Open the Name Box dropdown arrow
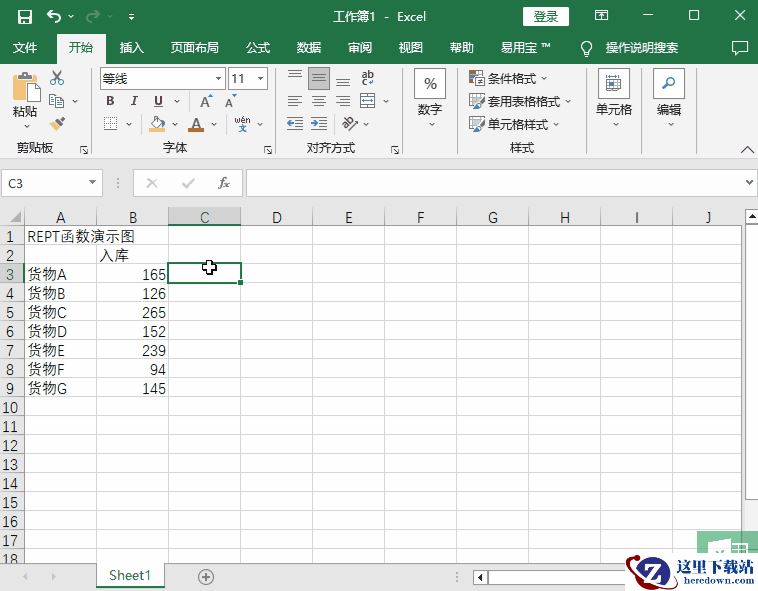The height and width of the screenshot is (591, 758). (x=93, y=183)
